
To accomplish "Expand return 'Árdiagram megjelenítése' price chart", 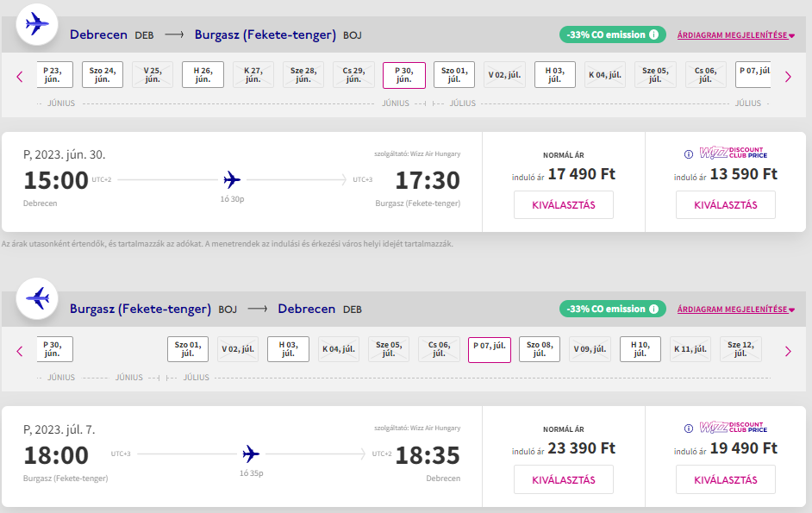I will pyautogui.click(x=735, y=310).
